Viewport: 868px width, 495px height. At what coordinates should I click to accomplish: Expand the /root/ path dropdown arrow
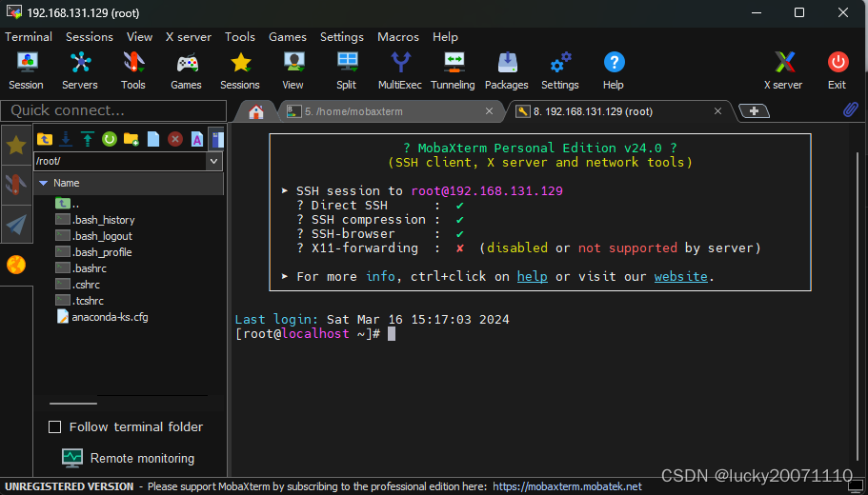click(213, 161)
